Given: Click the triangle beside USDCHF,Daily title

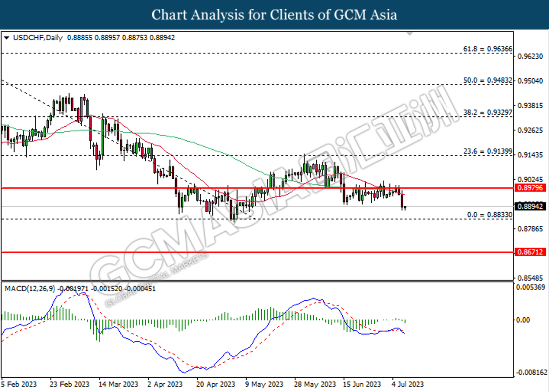Looking at the screenshot, I should (x=6, y=38).
